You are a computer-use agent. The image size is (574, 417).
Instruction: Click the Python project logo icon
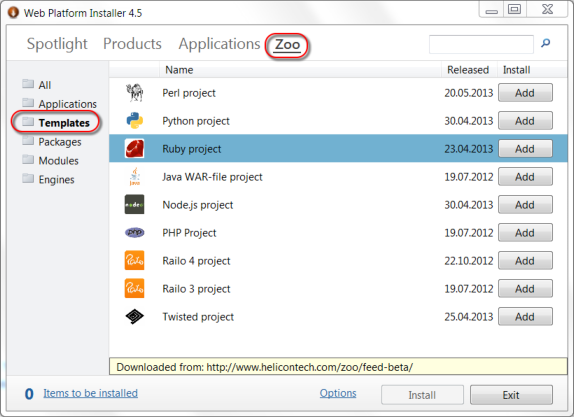[x=134, y=121]
